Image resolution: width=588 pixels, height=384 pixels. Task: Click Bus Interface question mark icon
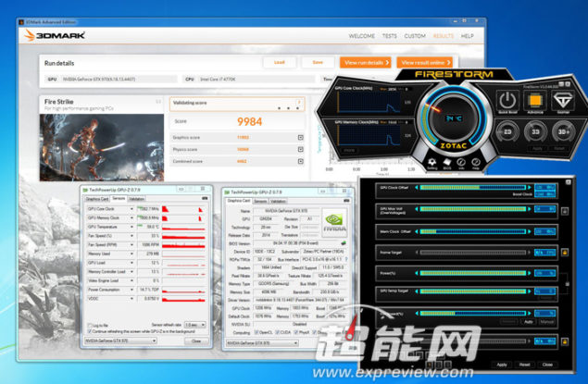[x=345, y=259]
